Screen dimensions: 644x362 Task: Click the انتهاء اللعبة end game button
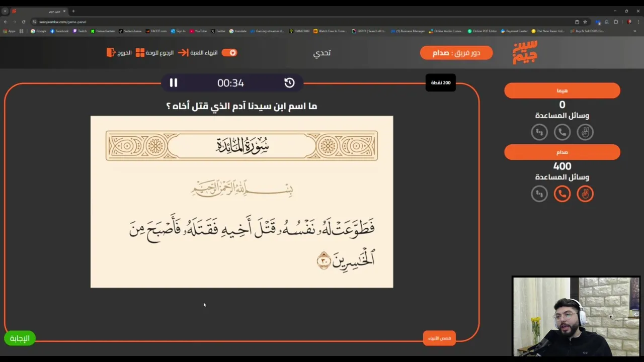pyautogui.click(x=198, y=53)
